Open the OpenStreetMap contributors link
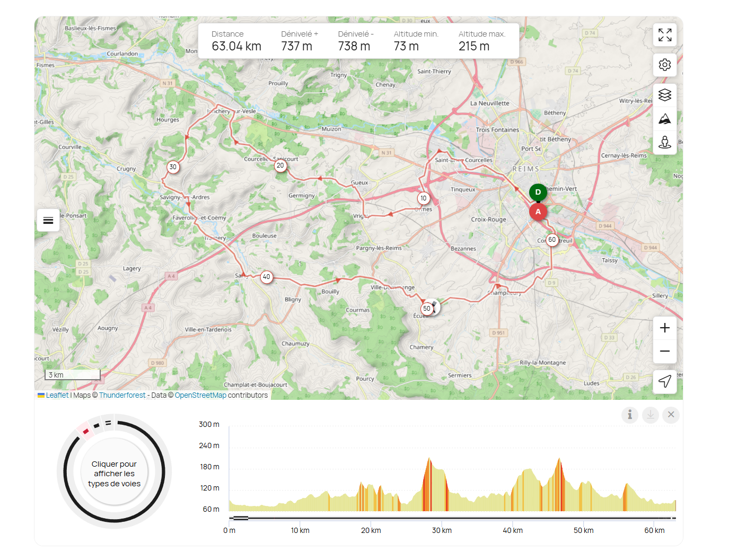 (200, 395)
